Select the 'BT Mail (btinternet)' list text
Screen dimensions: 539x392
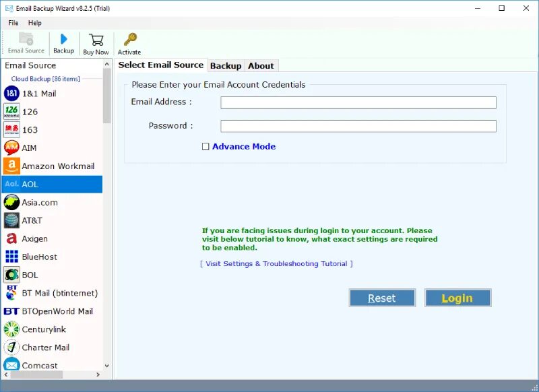60,293
